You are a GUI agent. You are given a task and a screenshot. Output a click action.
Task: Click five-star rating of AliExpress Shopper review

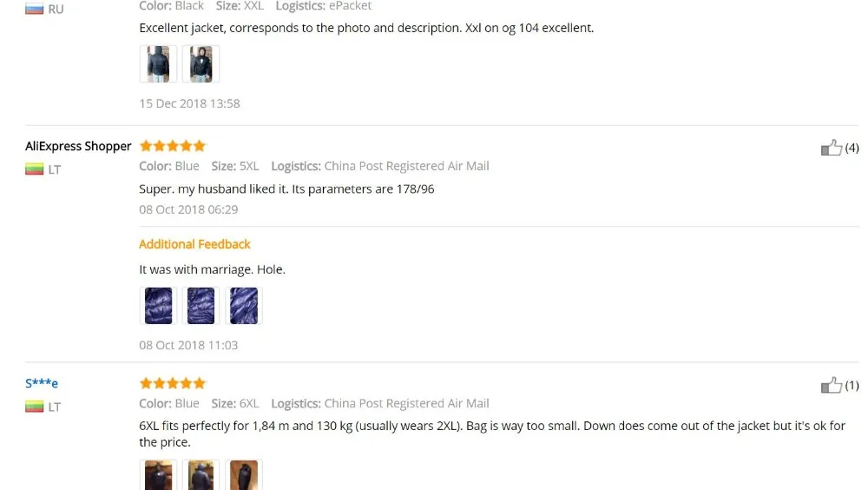pyautogui.click(x=173, y=146)
